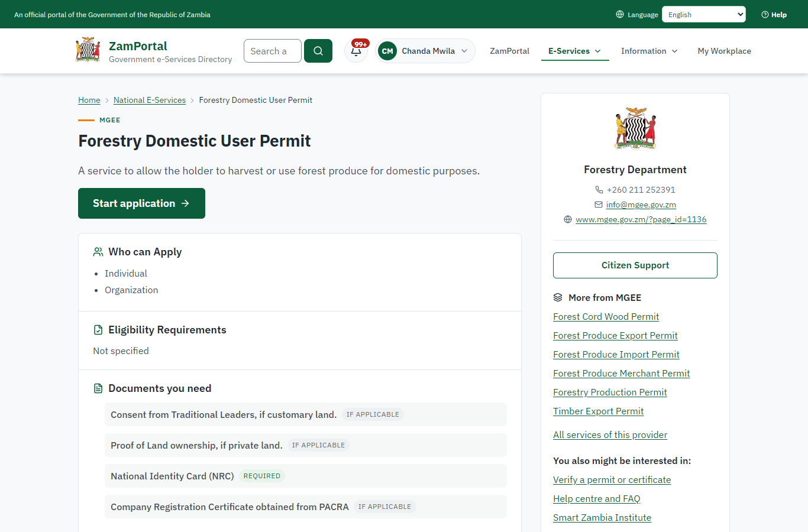Click the people icon beside Who can Apply
The width and height of the screenshot is (808, 532).
point(98,252)
